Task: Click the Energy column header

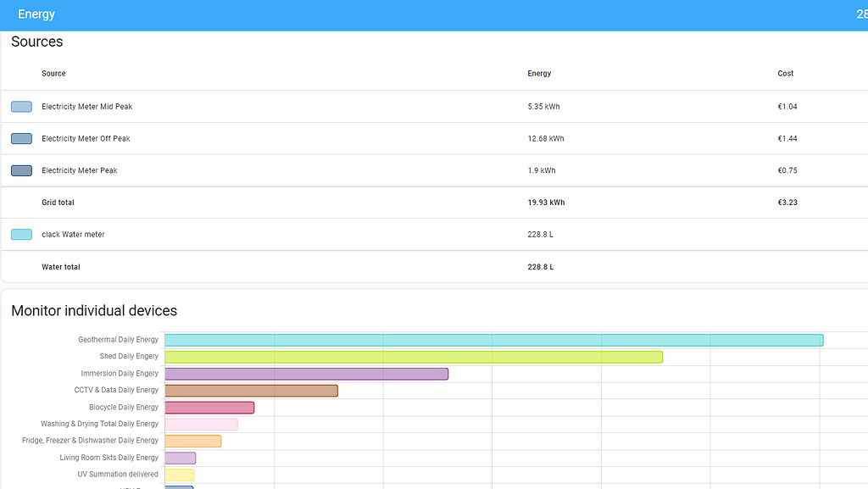Action: tap(539, 74)
